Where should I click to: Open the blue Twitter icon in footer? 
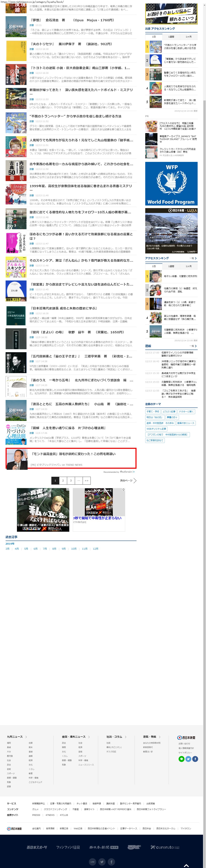(x=188, y=759)
